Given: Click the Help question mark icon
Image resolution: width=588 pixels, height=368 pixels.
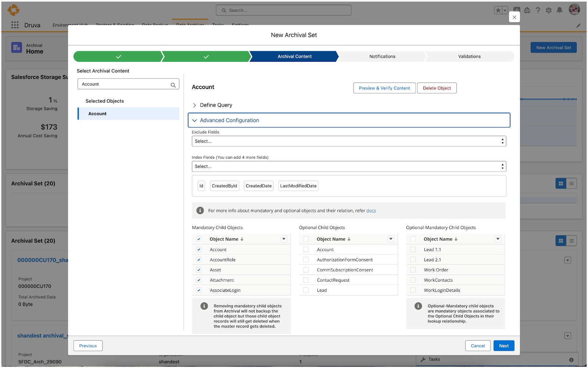Looking at the screenshot, I should [x=538, y=10].
